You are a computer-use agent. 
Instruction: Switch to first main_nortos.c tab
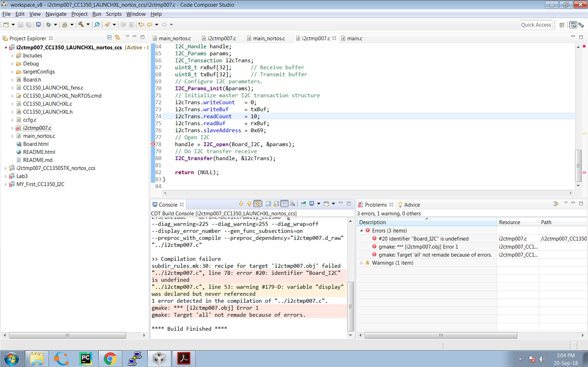coord(171,38)
